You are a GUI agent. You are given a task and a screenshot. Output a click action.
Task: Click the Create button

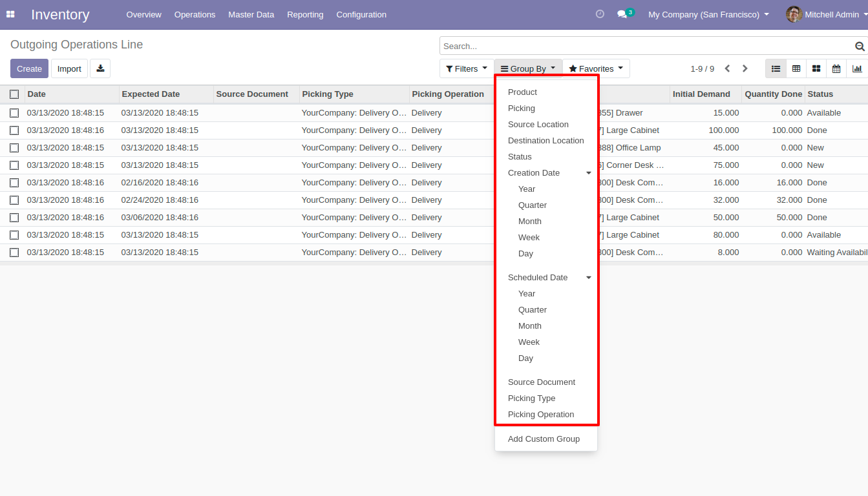click(x=29, y=68)
